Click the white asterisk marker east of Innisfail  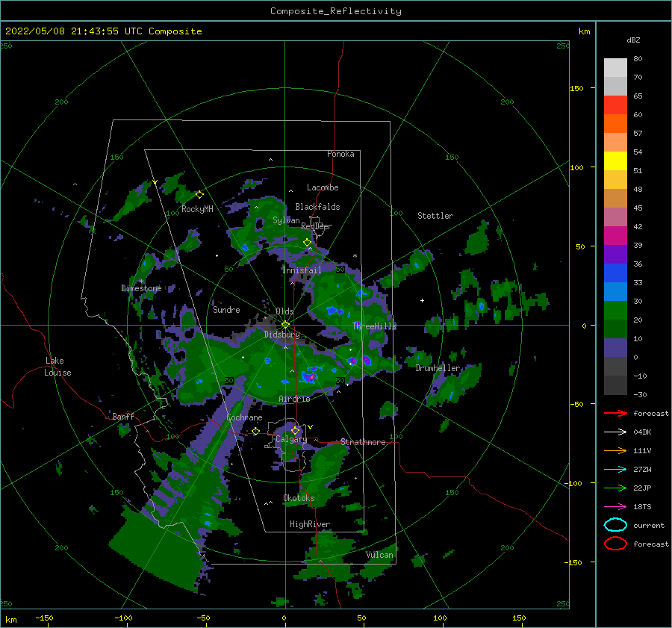coord(355,256)
